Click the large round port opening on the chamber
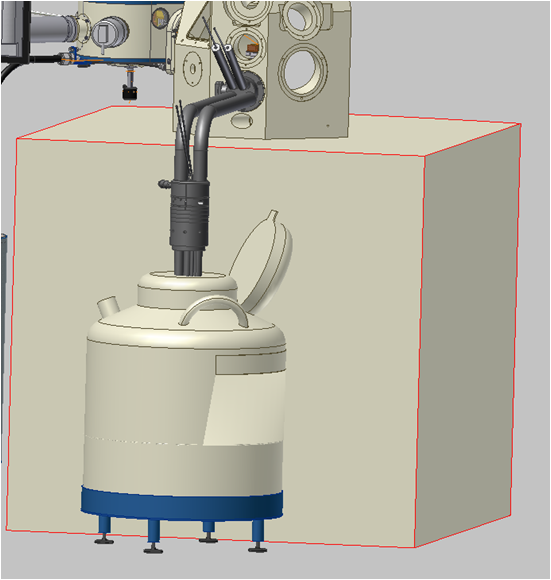Screen dimensions: 551x580 click(302, 71)
